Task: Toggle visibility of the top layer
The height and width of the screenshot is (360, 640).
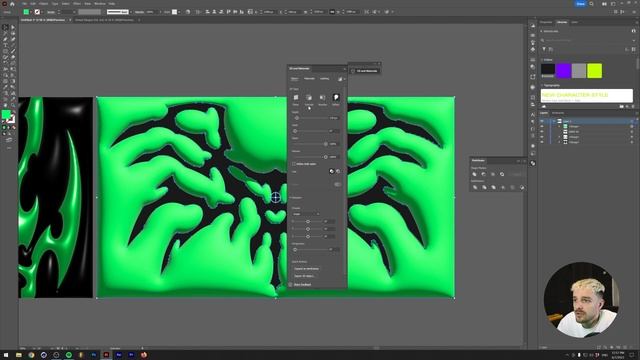Action: [542, 121]
